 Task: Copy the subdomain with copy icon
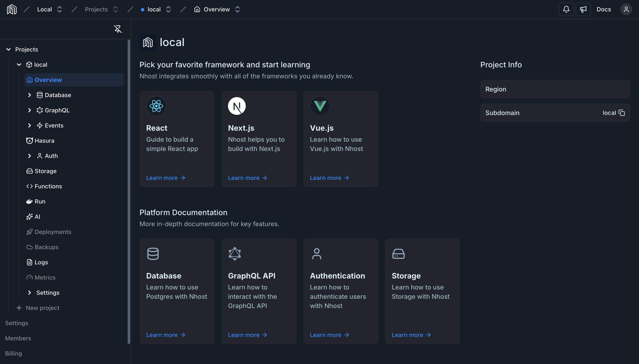(622, 113)
